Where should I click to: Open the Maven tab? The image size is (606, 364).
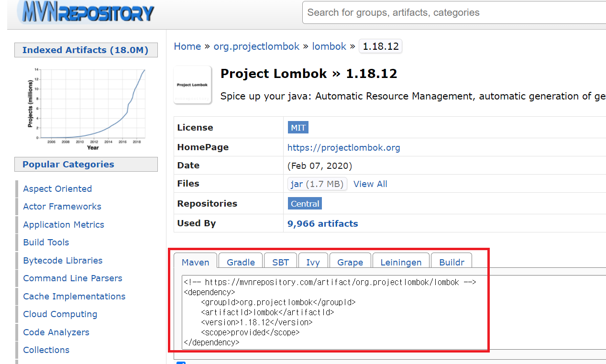click(x=196, y=262)
